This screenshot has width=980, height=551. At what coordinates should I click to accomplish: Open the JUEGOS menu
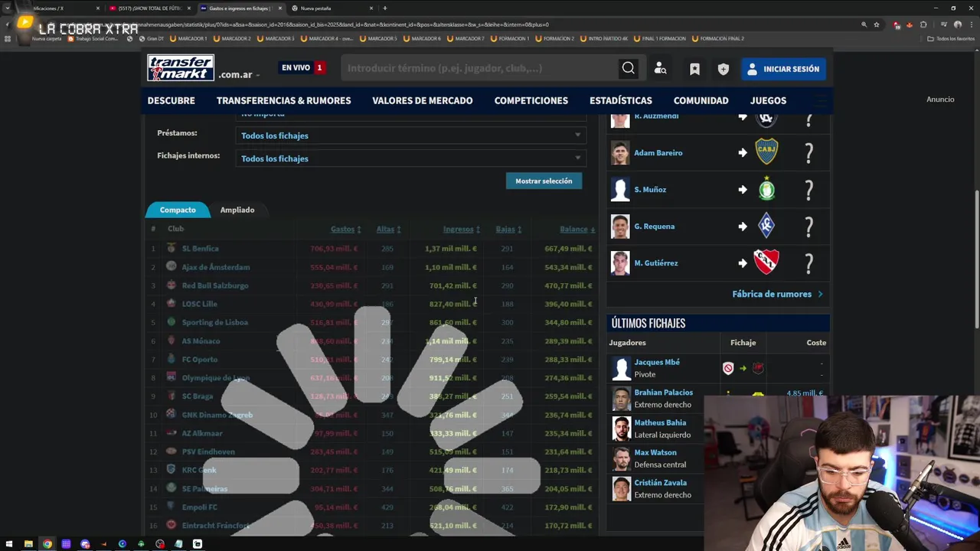click(x=768, y=100)
